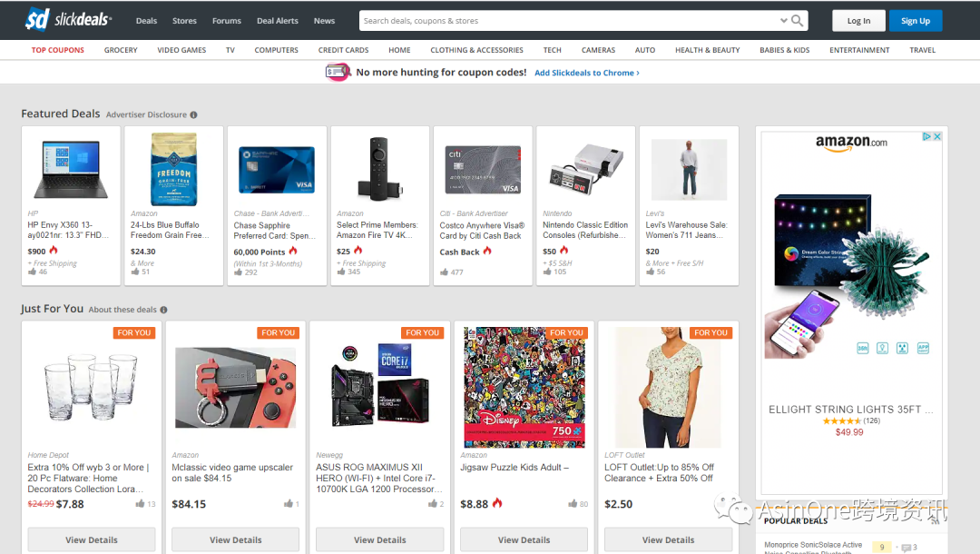The image size is (980, 554).
Task: Close the Amazon ad with X icon
Action: tap(937, 136)
